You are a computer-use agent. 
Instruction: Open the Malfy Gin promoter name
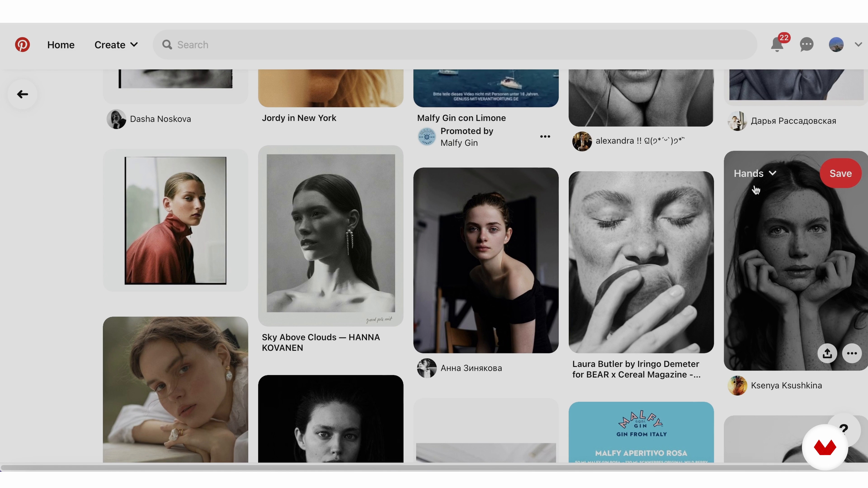point(459,143)
